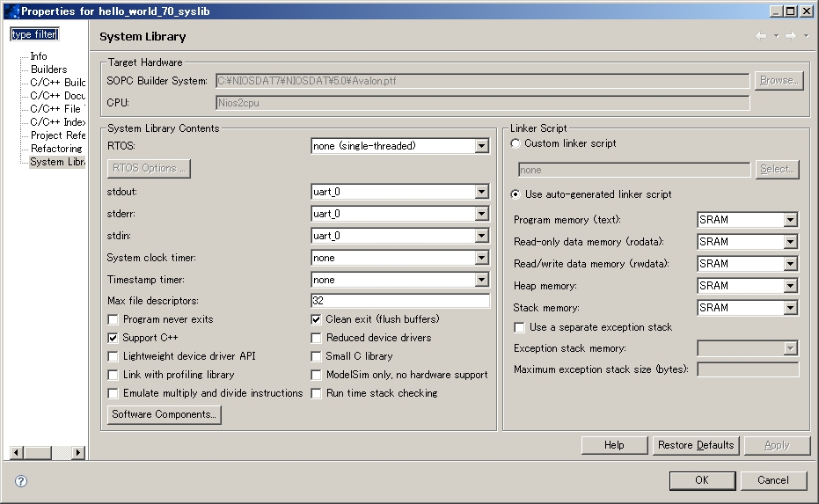Click the help question mark icon

[21, 481]
